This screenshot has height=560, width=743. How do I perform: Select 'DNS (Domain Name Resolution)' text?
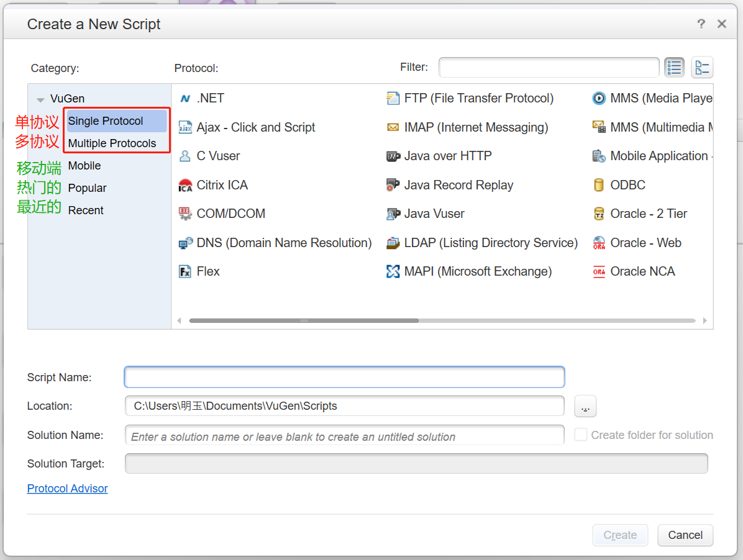tap(284, 243)
